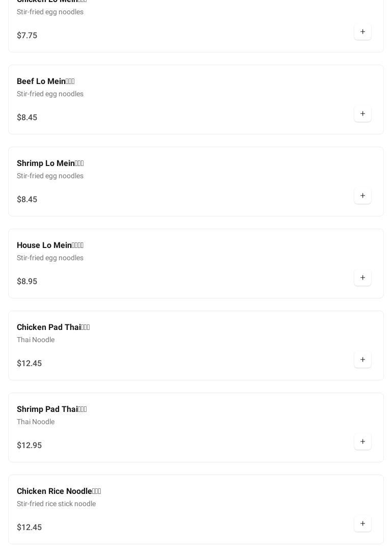Open the Beef Lo Mein item title
The image size is (392, 554).
pos(45,81)
